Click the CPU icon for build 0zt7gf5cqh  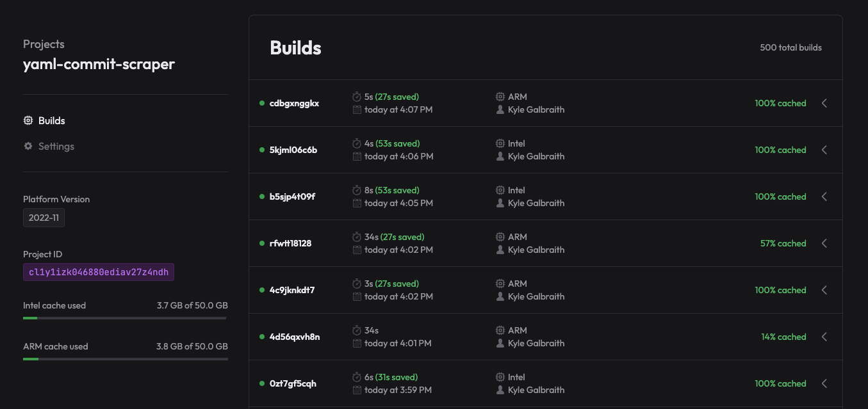coord(500,377)
